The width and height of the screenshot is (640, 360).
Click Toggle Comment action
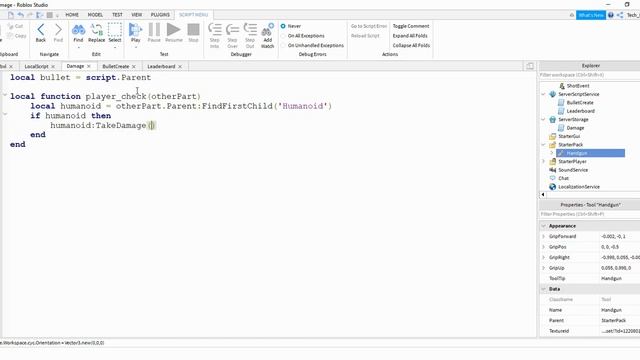pos(411,26)
